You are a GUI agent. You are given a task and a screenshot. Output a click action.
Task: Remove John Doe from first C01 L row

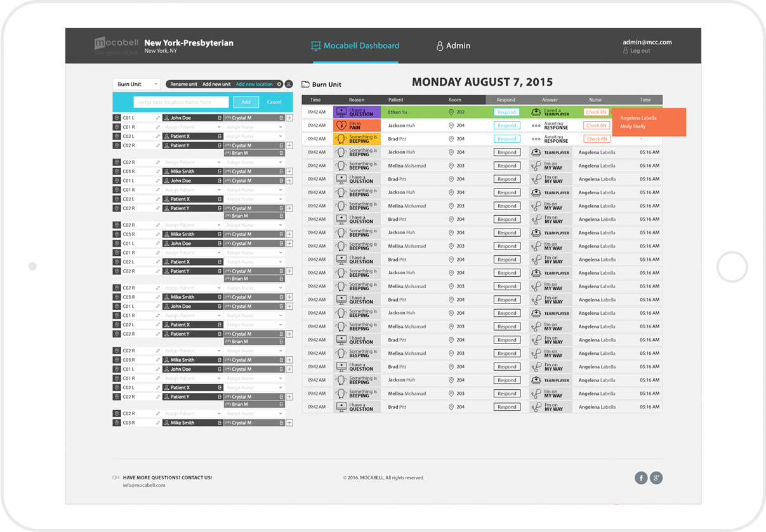point(220,118)
